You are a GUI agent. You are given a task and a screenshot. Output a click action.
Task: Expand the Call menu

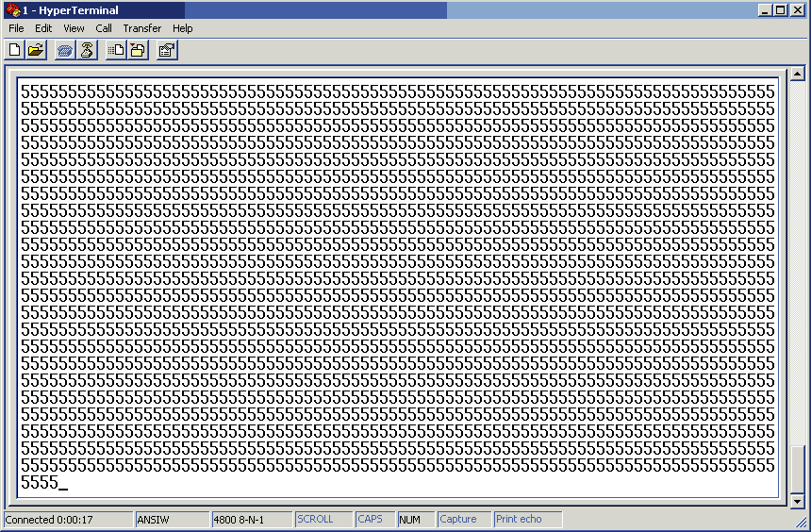pyautogui.click(x=104, y=28)
